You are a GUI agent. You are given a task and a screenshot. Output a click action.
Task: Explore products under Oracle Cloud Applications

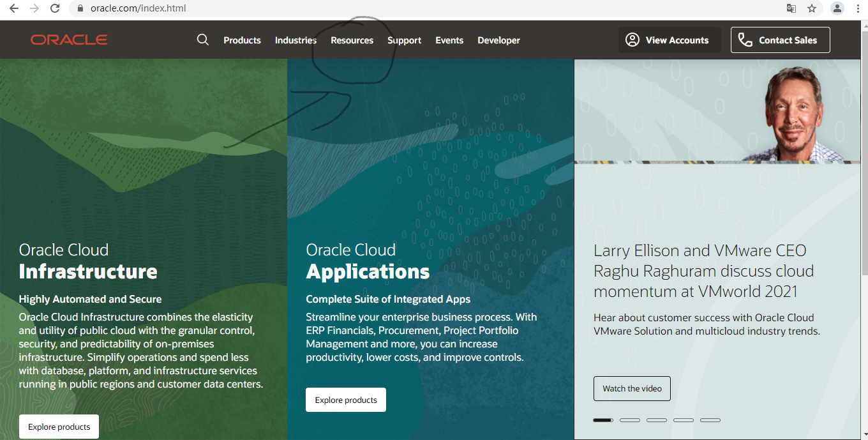[x=346, y=400]
